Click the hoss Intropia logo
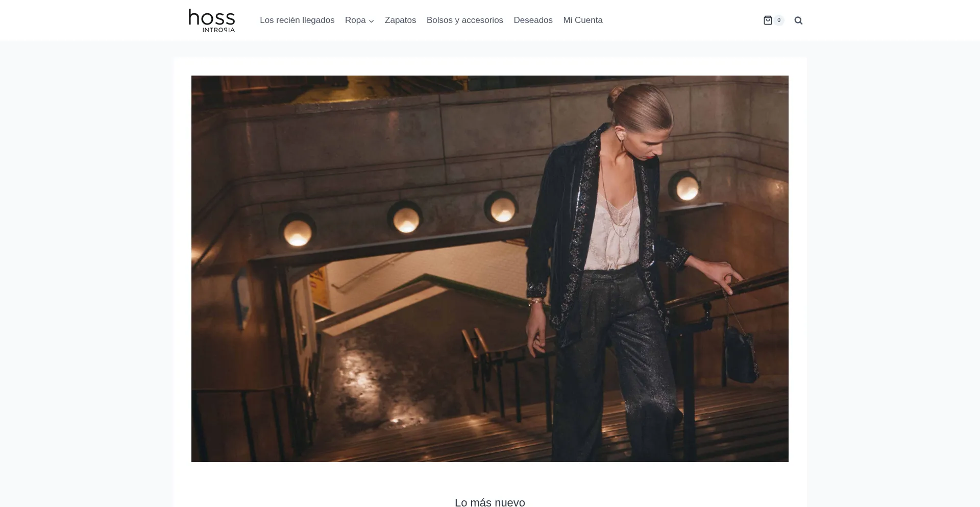This screenshot has height=507, width=980. 212,20
